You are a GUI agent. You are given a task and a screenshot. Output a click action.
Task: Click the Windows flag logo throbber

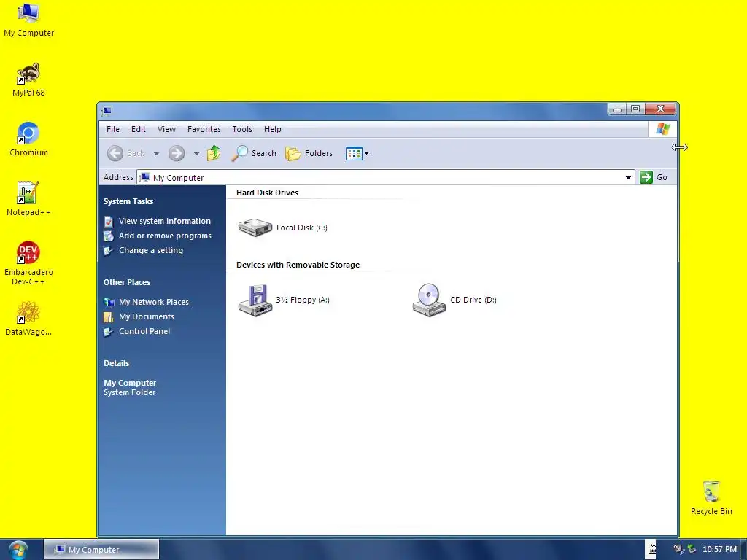pos(662,129)
